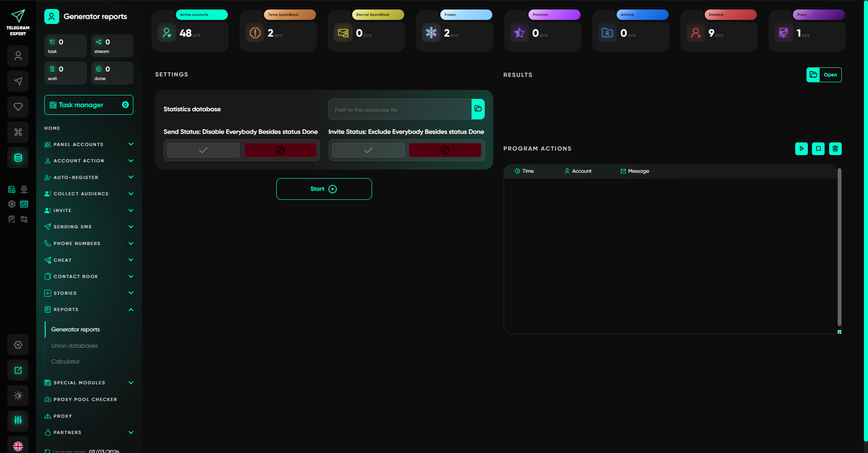
Task: Check the Invite Status allow checkbox
Action: click(368, 150)
